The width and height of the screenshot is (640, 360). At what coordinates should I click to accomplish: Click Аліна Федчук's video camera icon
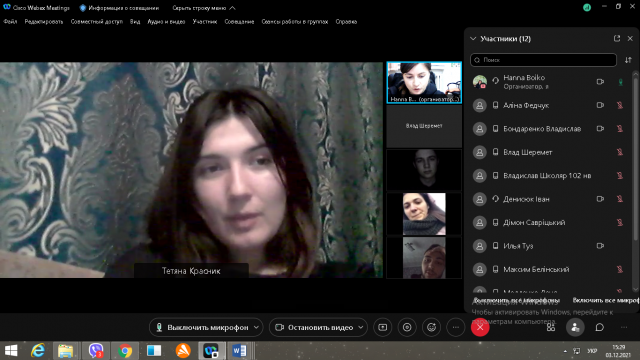(x=600, y=105)
